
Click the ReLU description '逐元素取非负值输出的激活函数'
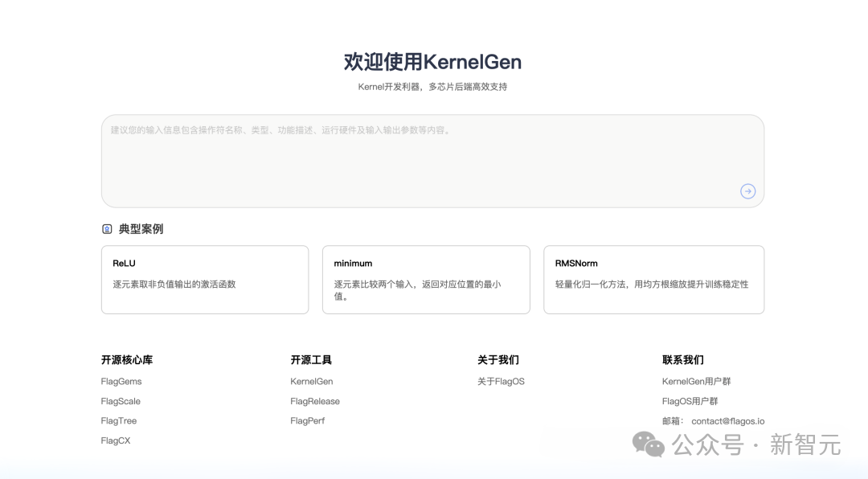pos(174,284)
